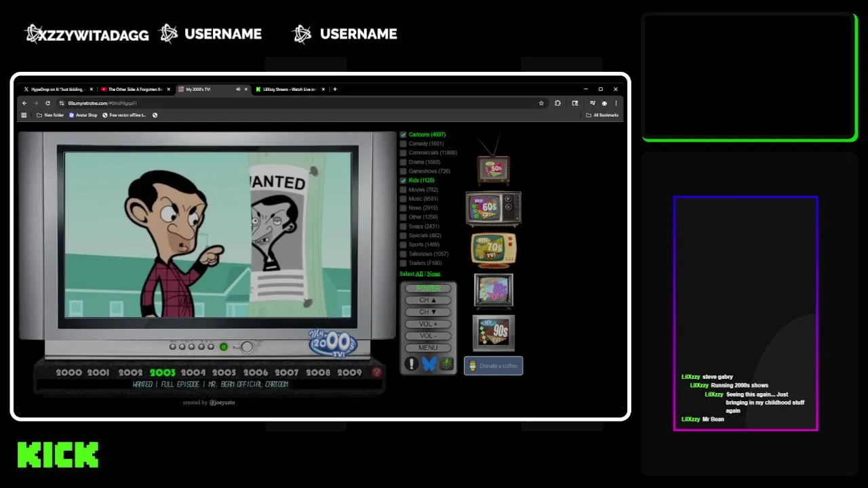Open the browser extensions puzzle icon
This screenshot has width=868, height=488.
[557, 103]
